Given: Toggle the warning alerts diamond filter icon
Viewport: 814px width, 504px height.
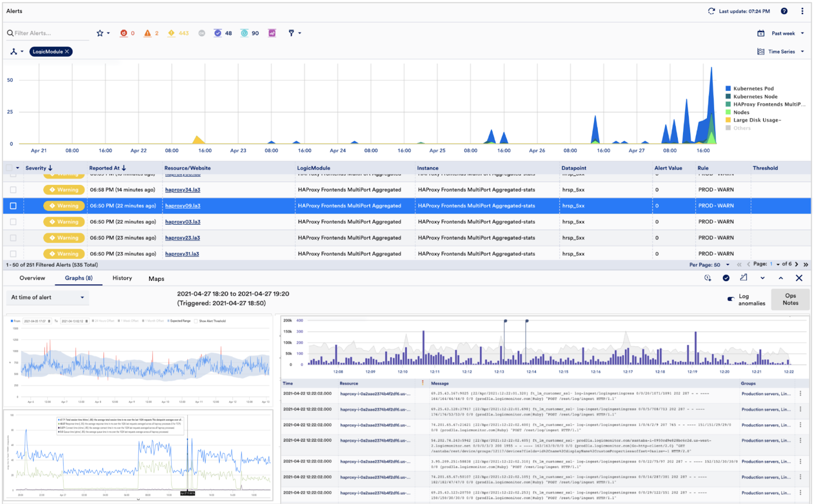Looking at the screenshot, I should (x=171, y=33).
